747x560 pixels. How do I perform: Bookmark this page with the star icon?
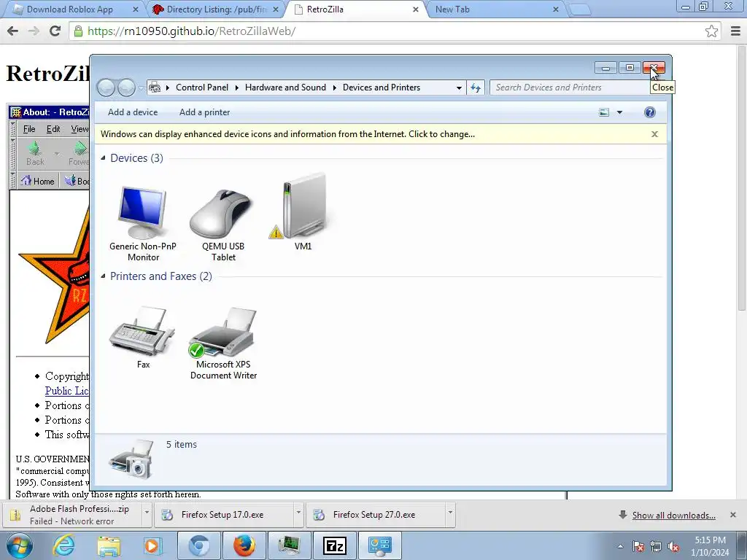[711, 31]
